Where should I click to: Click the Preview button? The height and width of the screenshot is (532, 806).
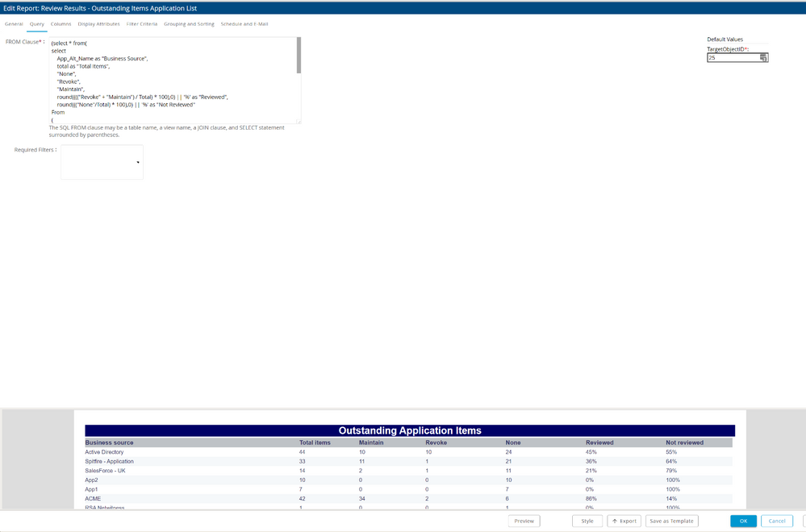(x=524, y=521)
